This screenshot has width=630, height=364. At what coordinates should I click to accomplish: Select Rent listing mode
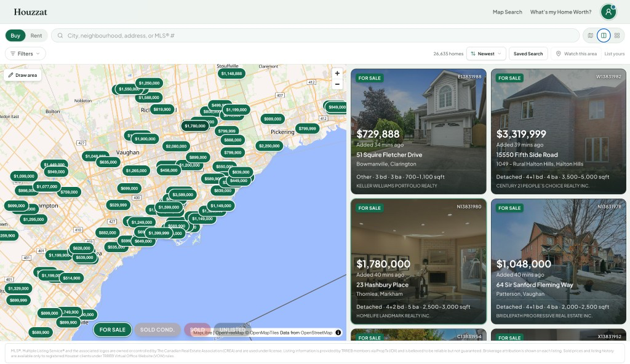tap(36, 36)
